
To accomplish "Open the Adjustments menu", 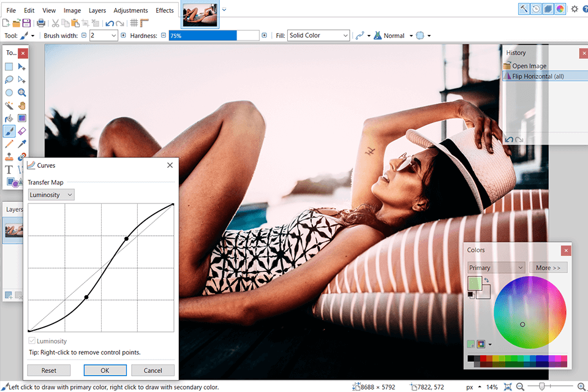I will point(131,10).
